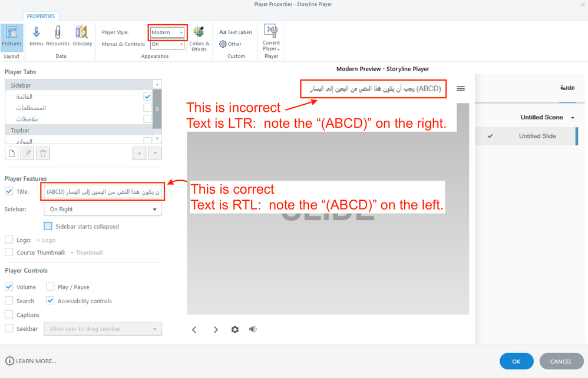Enable the Logo checkbox

pyautogui.click(x=9, y=240)
